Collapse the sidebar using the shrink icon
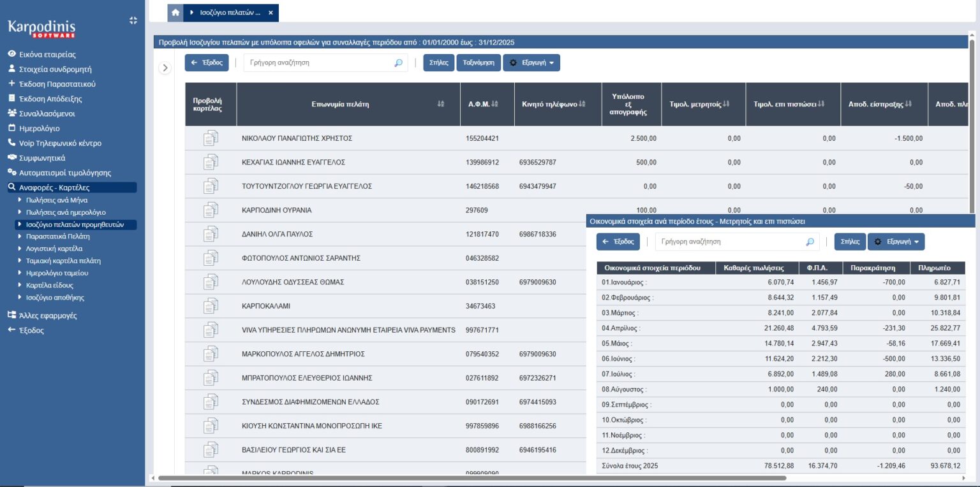Viewport: 980px width, 487px height. click(133, 20)
